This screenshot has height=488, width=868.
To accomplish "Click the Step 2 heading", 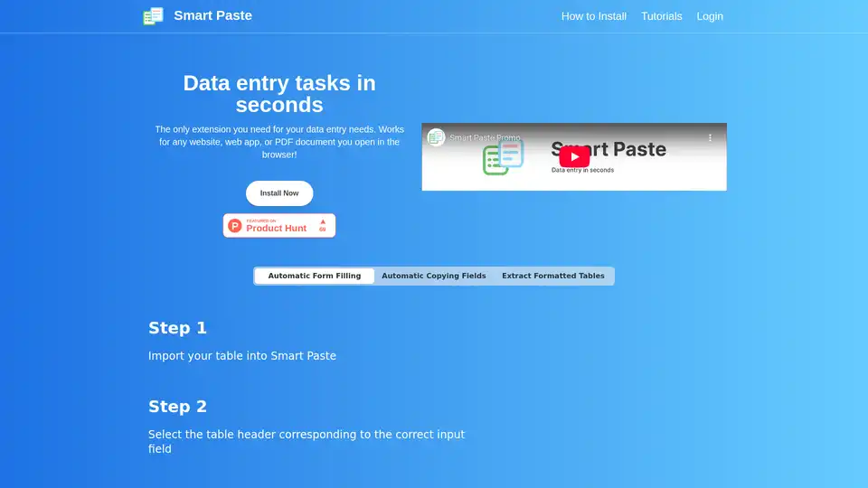I will click(x=177, y=407).
